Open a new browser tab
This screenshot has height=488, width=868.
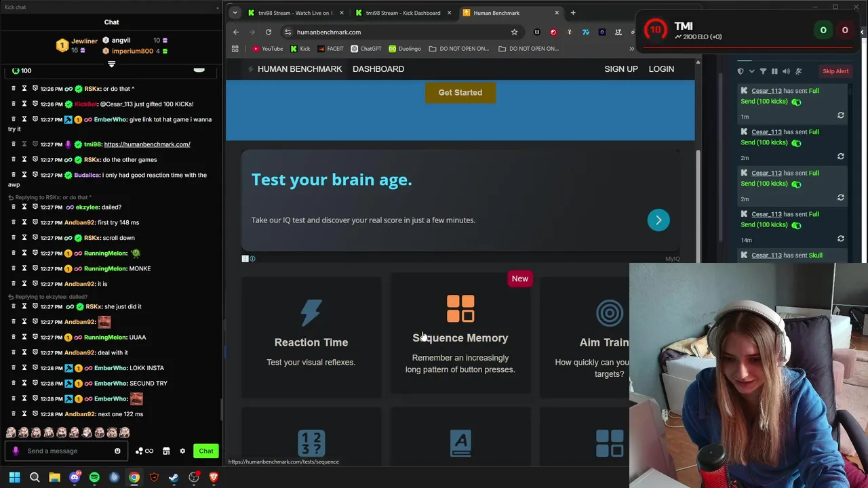[573, 13]
